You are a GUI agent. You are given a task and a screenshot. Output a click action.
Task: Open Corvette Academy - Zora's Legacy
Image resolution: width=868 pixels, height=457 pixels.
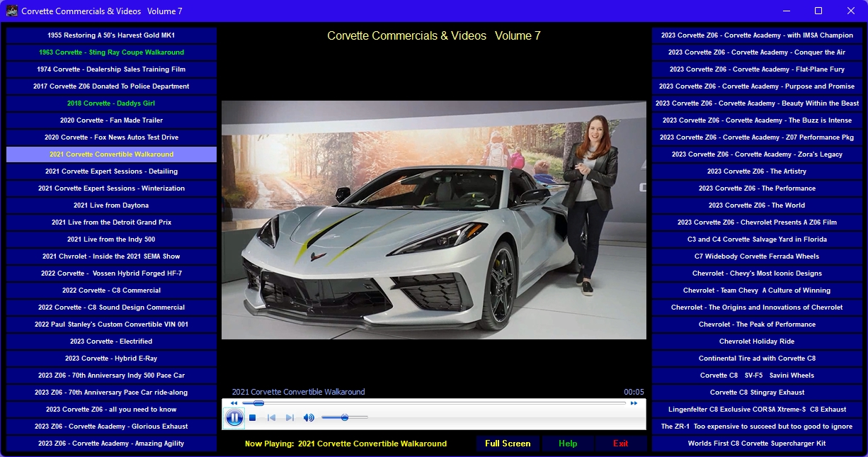(757, 154)
